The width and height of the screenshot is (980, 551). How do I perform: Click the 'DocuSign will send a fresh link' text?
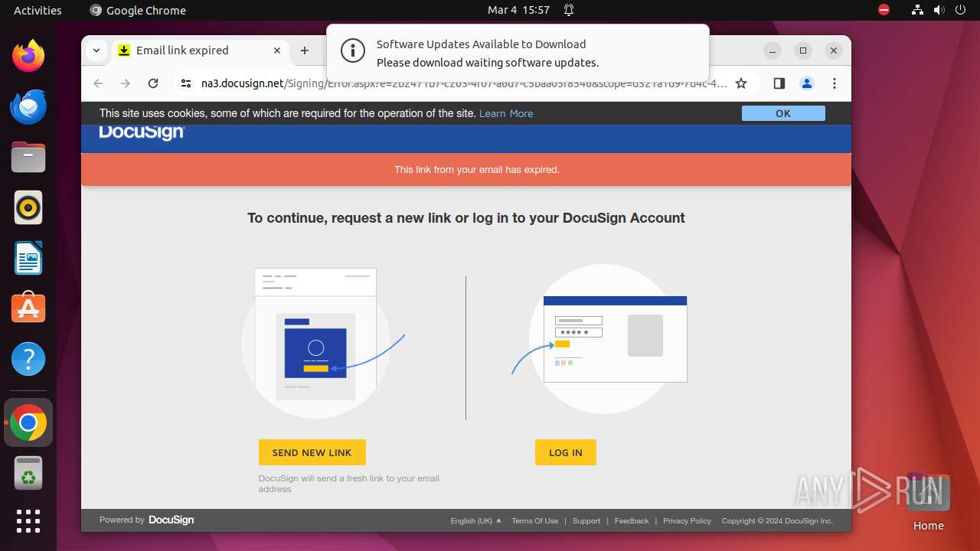coord(349,484)
